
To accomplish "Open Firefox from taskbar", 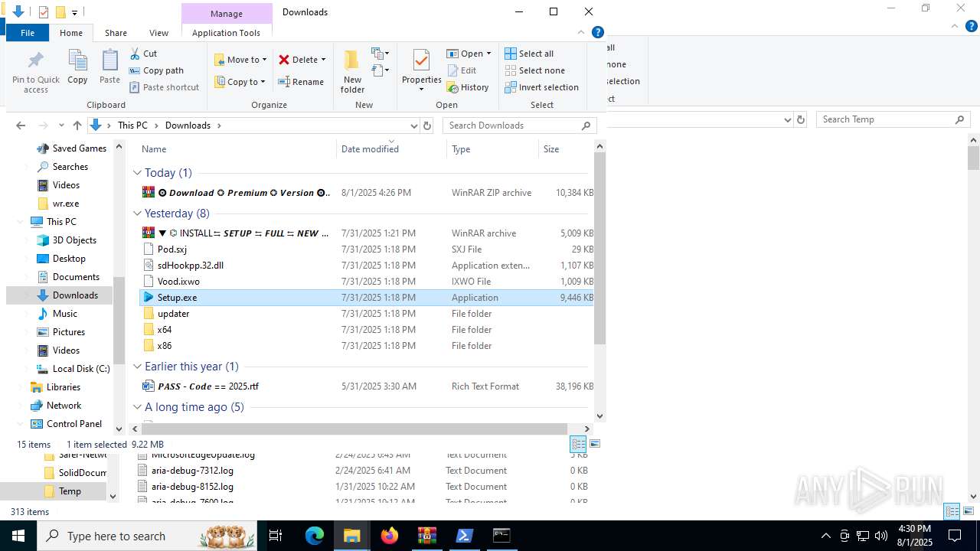I will pos(390,536).
